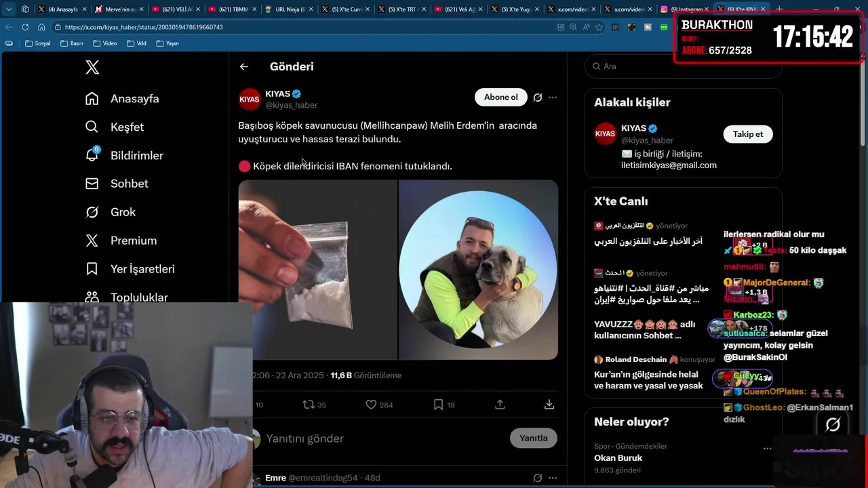Open the Basın bookmarks folder
This screenshot has height=488, width=868.
(x=71, y=43)
